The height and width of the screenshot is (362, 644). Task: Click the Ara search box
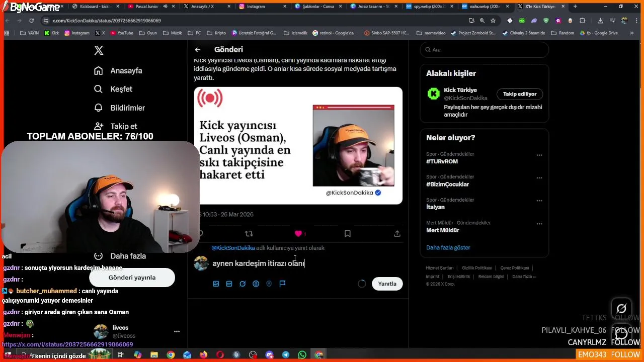pos(485,50)
